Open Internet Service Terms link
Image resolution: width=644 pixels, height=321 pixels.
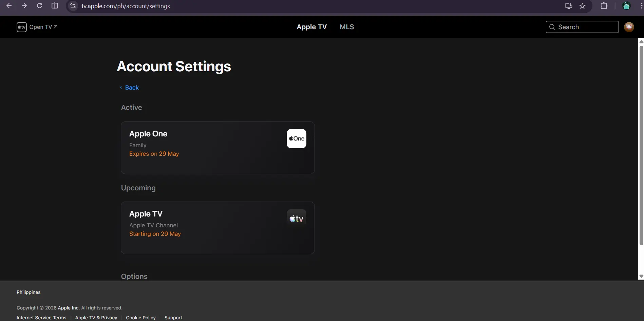click(41, 318)
